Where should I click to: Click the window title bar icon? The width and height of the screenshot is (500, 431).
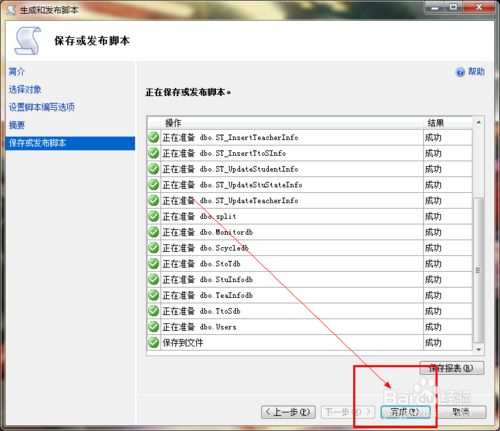point(11,9)
